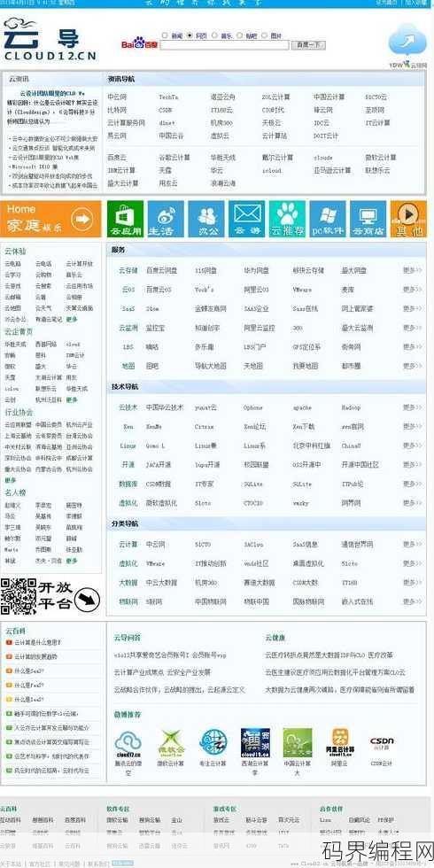Open the 华为网盘 link
This screenshot has width=434, height=868.
(257, 271)
